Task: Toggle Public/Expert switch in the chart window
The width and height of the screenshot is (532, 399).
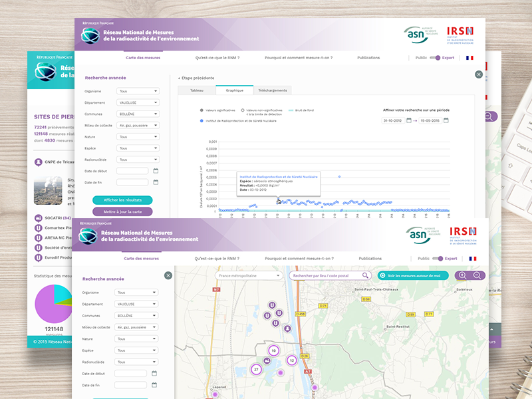Action: (x=436, y=58)
